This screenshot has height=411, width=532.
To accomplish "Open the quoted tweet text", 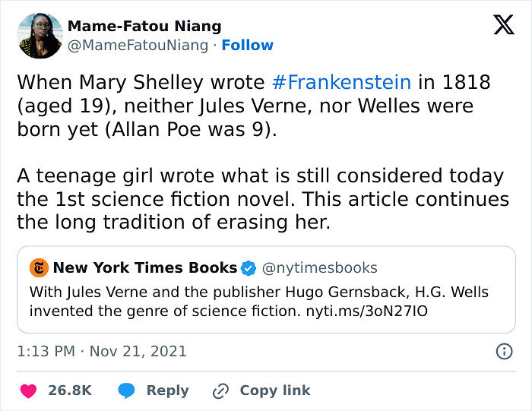I will pyautogui.click(x=258, y=301).
